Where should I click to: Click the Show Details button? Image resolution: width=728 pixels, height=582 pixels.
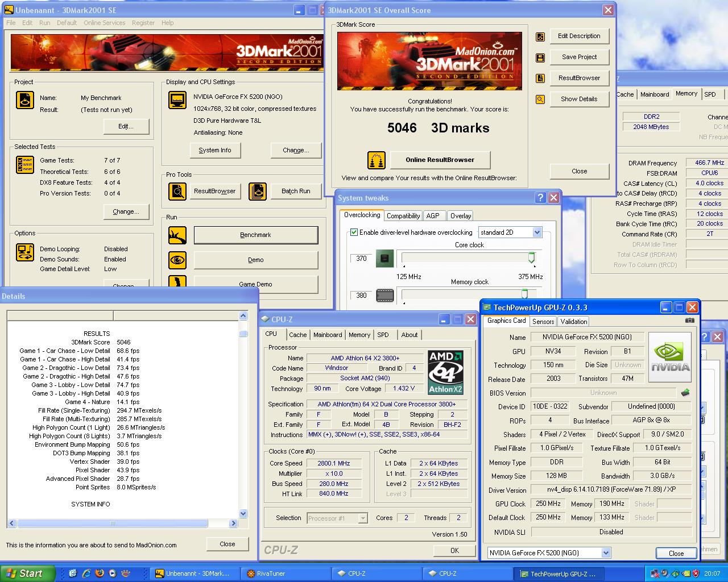[x=579, y=99]
